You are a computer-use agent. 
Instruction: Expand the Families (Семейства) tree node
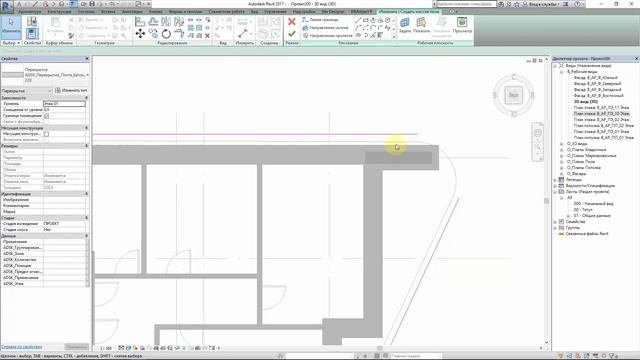point(555,222)
